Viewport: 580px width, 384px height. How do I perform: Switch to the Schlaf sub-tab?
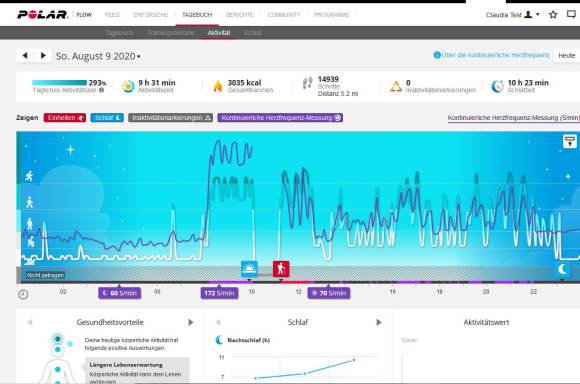tap(253, 33)
